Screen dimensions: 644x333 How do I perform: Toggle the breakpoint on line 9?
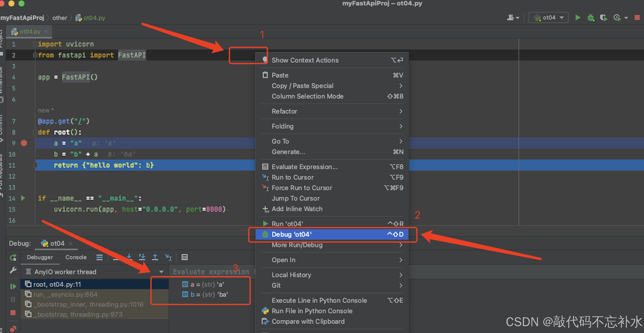coord(24,143)
